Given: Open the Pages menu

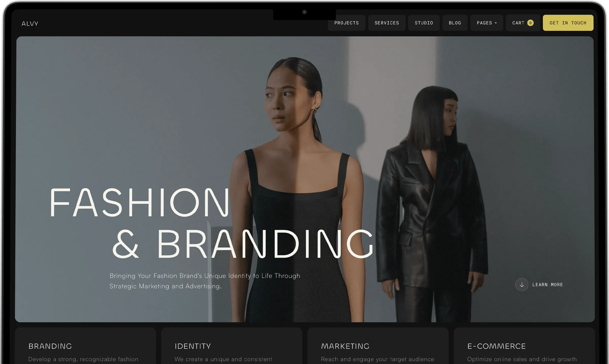Looking at the screenshot, I should (486, 23).
